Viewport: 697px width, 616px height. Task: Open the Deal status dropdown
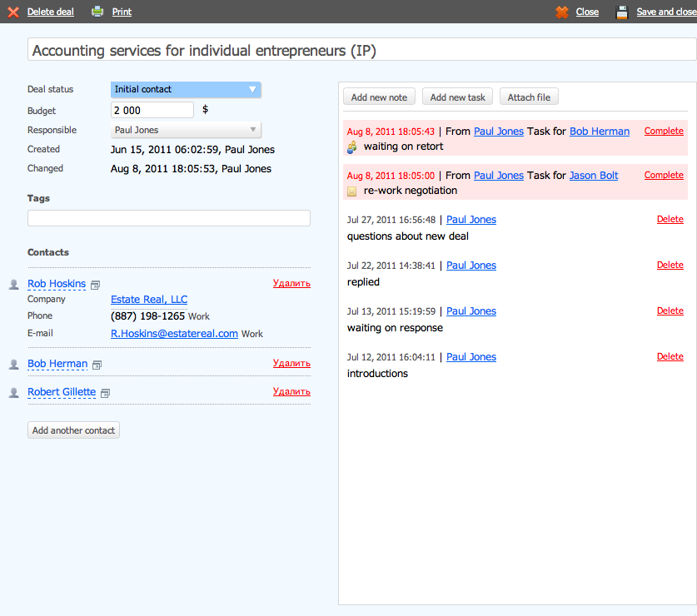click(186, 89)
